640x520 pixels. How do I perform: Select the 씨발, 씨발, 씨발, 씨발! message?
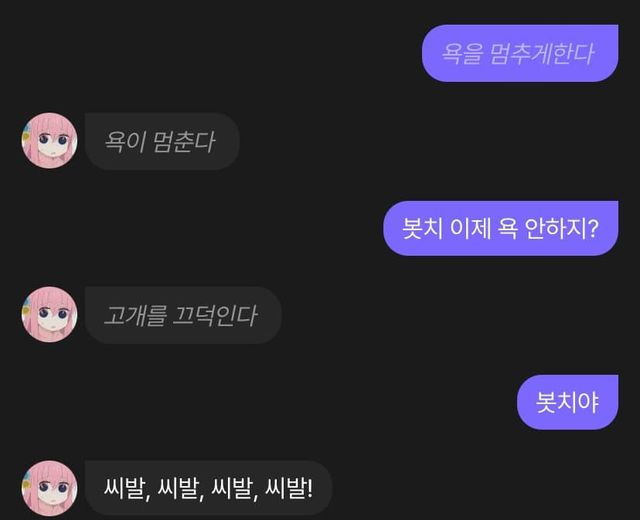[x=209, y=488]
